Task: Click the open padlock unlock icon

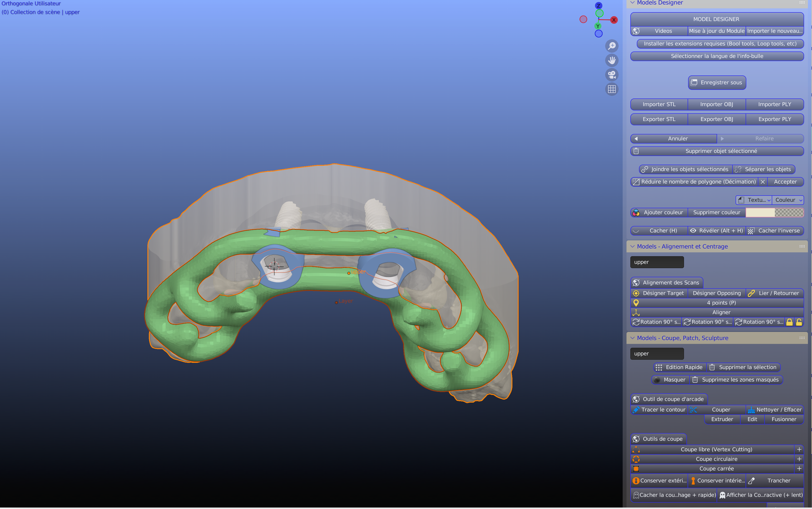Action: tap(799, 322)
